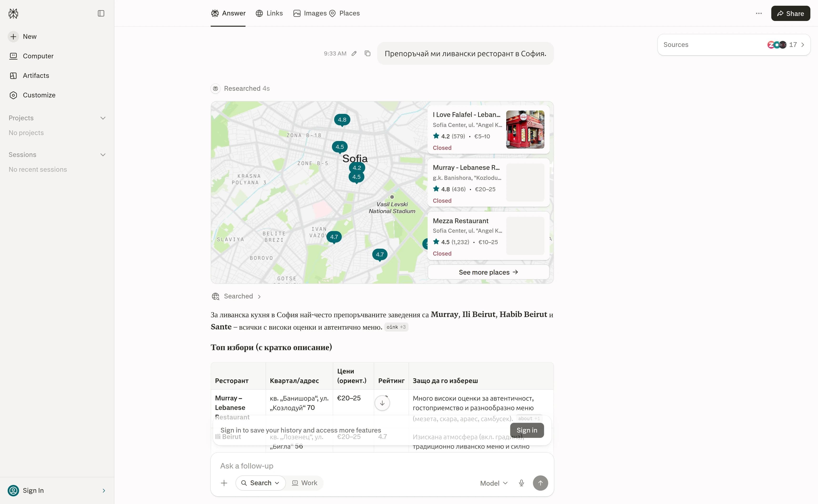Add attachment with plus icon

tap(224, 483)
